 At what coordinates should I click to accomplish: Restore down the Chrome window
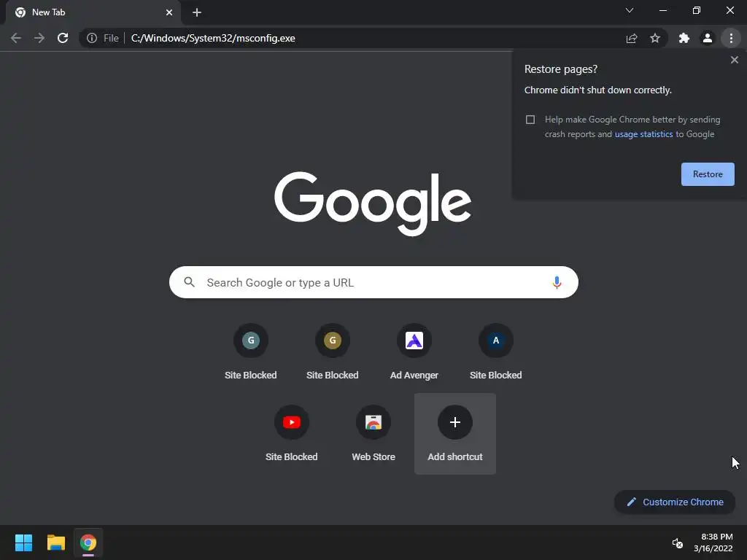(x=697, y=10)
